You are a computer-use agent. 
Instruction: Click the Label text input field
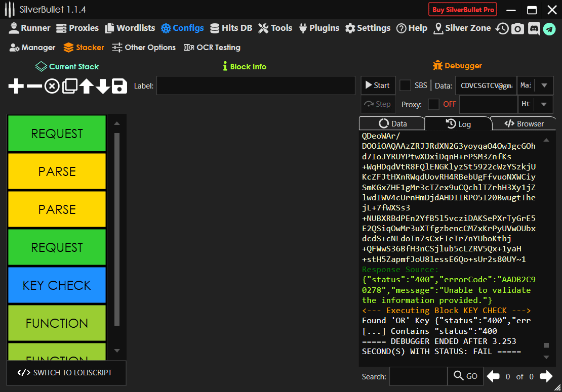[256, 85]
